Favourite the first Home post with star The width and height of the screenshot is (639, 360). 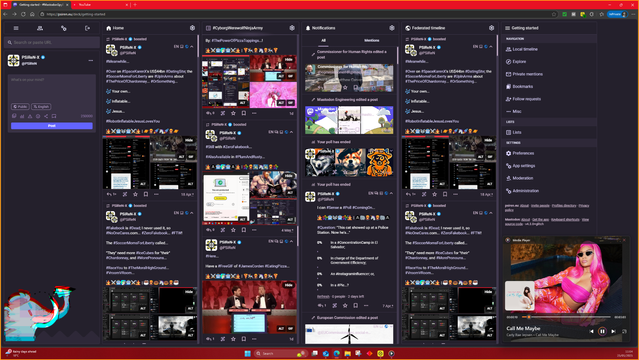click(x=135, y=194)
